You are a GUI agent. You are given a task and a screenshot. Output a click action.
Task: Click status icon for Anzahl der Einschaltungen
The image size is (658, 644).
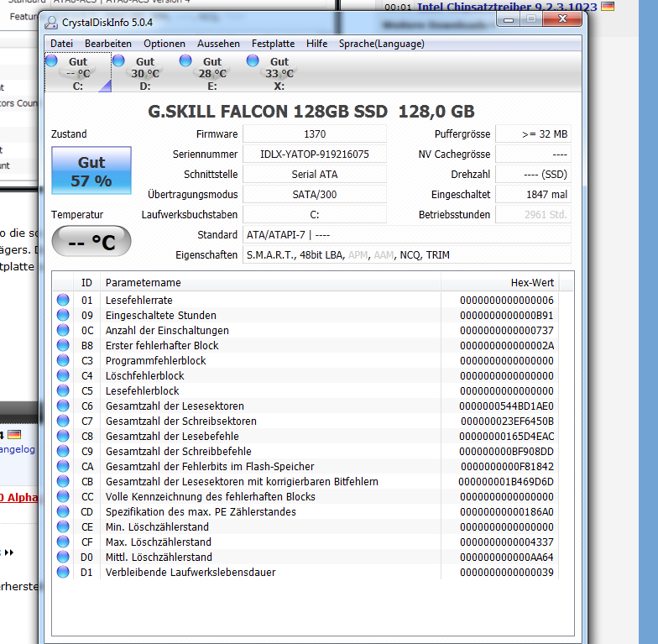point(63,330)
